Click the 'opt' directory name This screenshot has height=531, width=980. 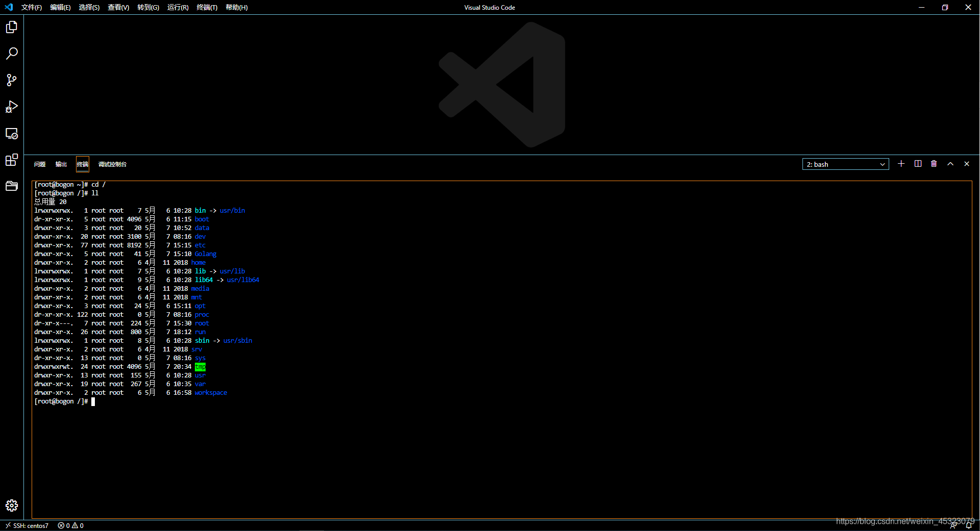point(200,306)
